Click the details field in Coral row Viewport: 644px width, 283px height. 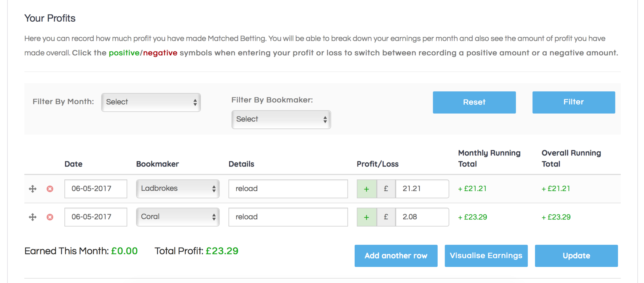(x=288, y=217)
